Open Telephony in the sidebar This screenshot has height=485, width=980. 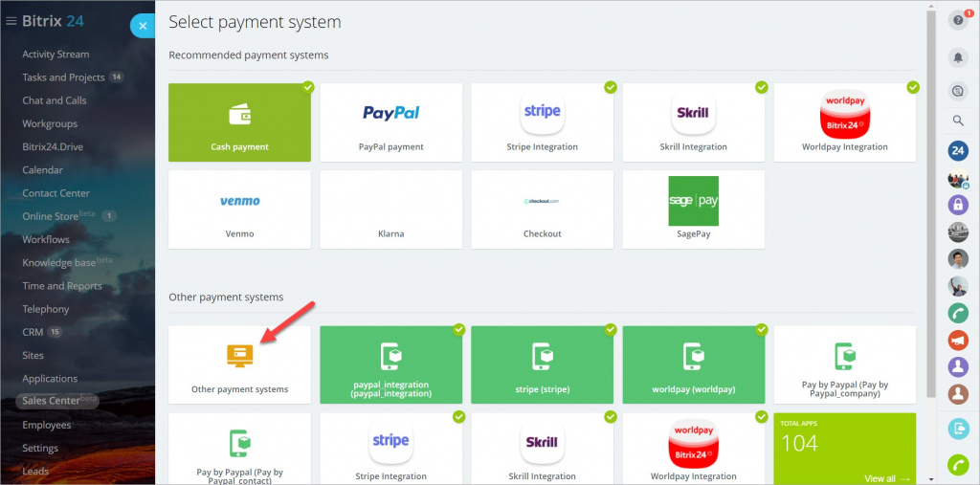coord(46,309)
